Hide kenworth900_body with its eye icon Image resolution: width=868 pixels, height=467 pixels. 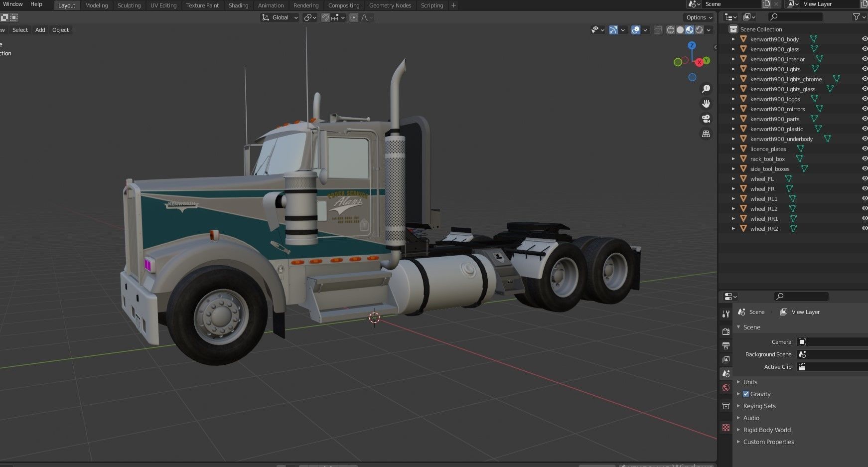(x=865, y=39)
